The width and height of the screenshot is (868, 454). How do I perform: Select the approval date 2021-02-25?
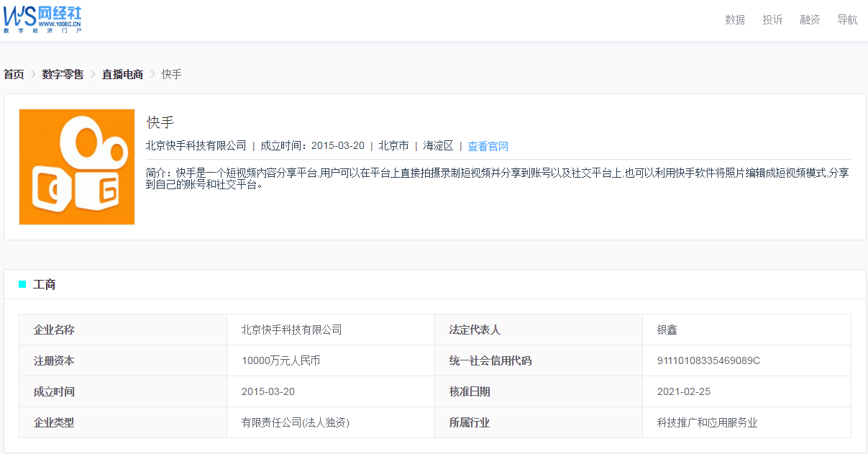pos(684,391)
